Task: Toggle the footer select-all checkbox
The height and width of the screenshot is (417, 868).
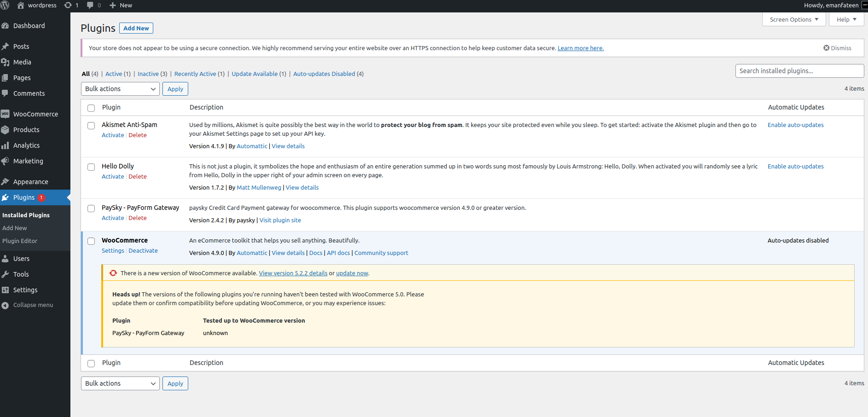Action: point(91,364)
